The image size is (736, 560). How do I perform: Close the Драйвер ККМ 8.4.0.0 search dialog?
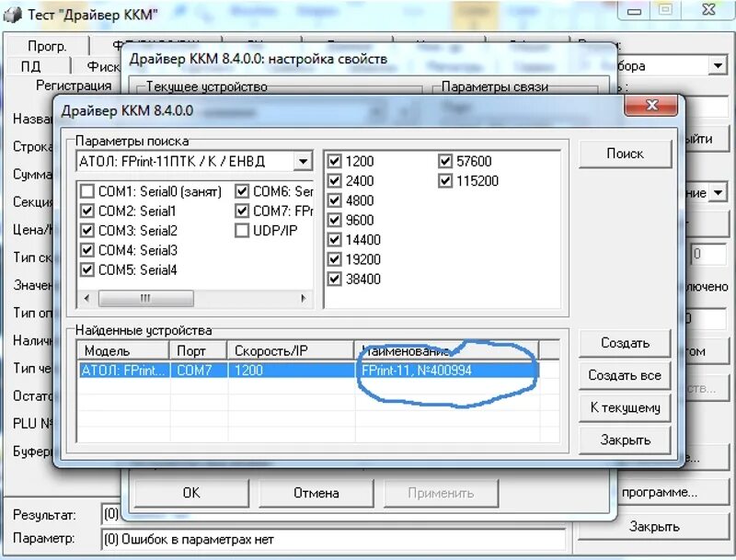coord(650,106)
